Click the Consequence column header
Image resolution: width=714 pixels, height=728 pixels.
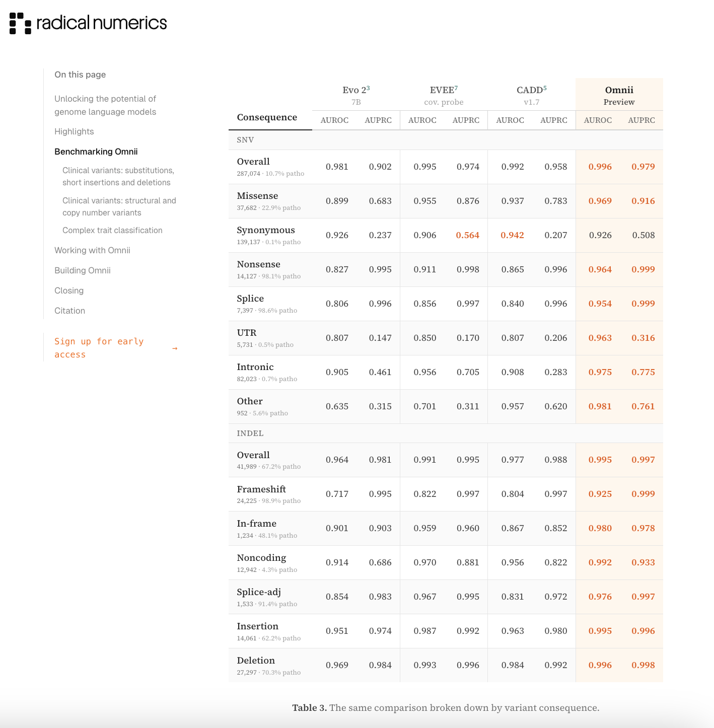[267, 117]
